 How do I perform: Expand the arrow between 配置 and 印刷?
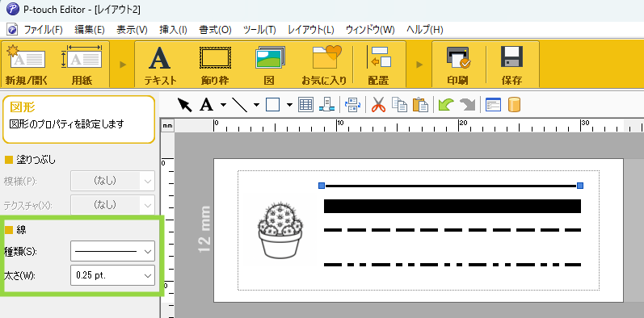[x=419, y=65]
